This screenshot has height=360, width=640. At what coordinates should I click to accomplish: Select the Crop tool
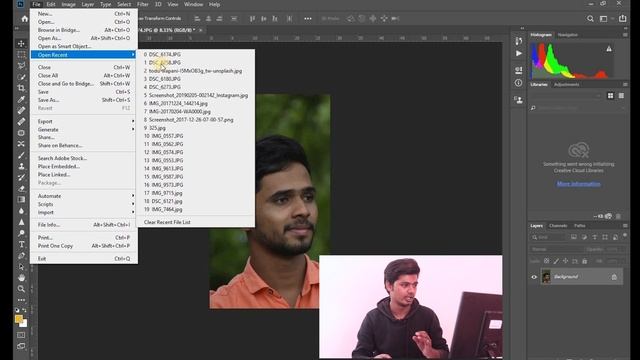click(21, 88)
